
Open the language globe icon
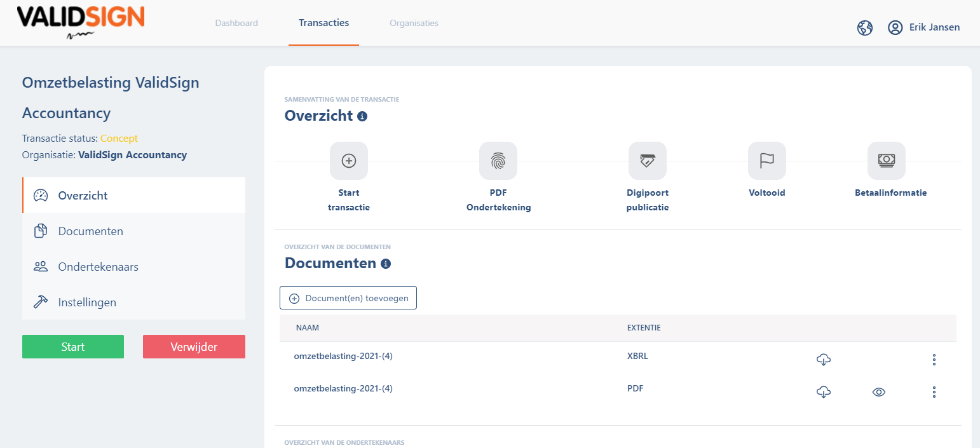point(865,27)
